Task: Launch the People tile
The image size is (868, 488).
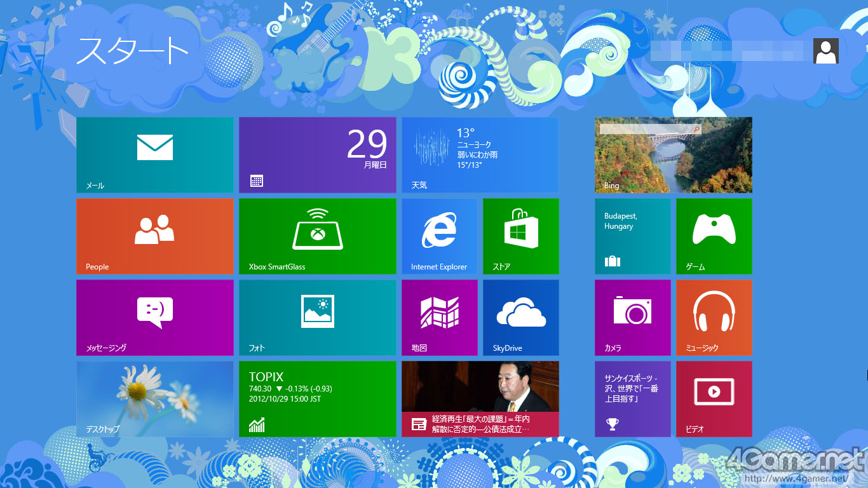Action: tap(155, 236)
